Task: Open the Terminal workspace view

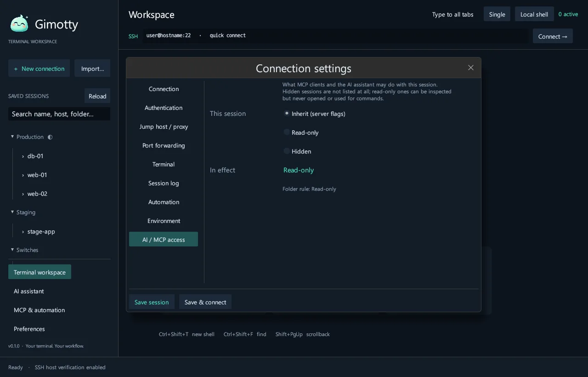Action: point(40,272)
